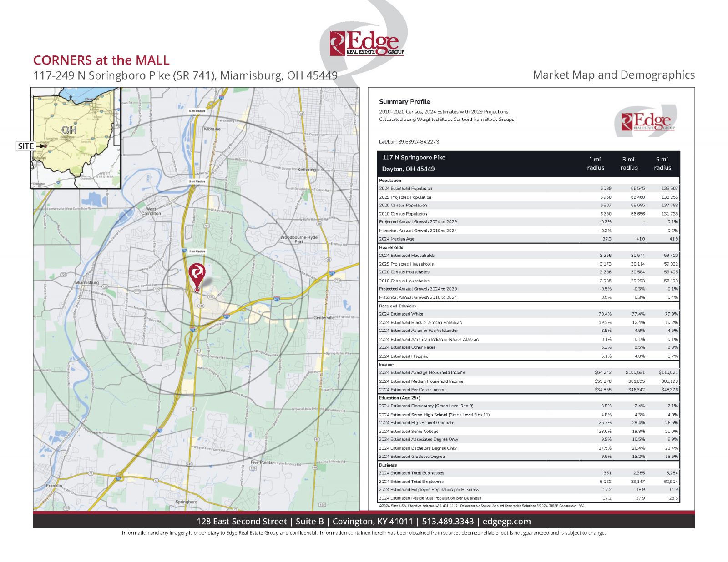Select the 5 mi radius column header
This screenshot has height=562, width=728.
click(662, 164)
